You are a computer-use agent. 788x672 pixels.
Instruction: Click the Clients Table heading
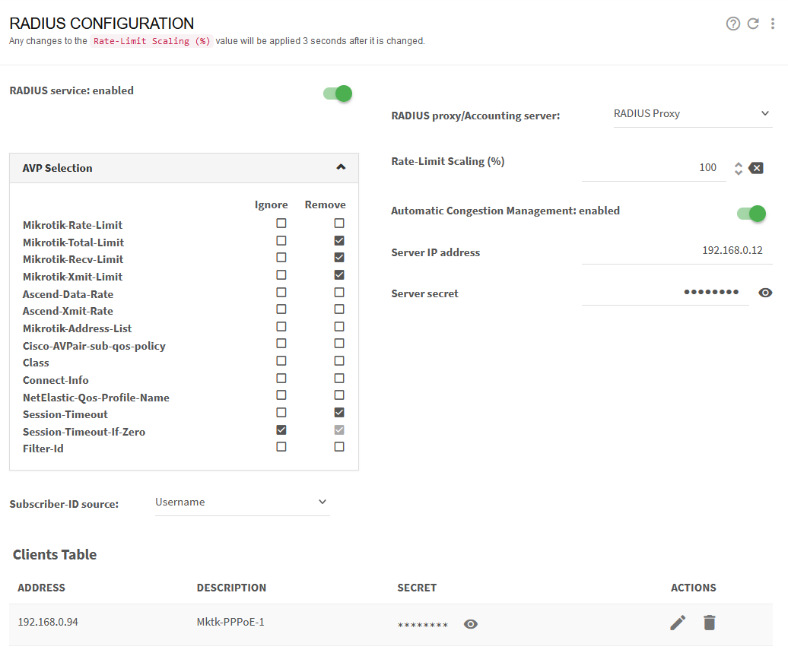pyautogui.click(x=54, y=554)
